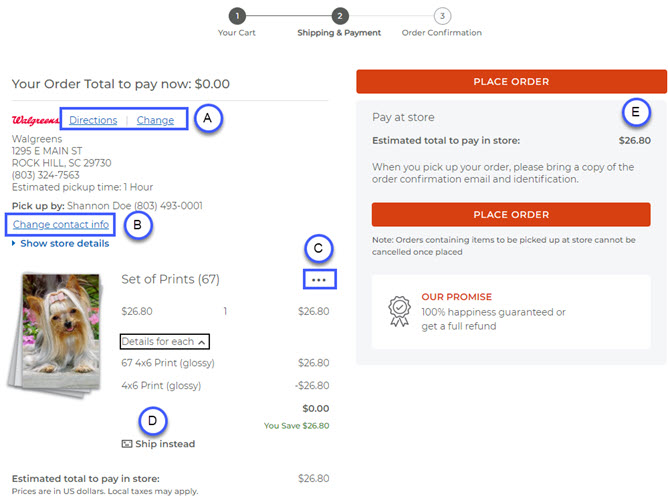Click step 3 Order Confirmation circle
The image size is (668, 504).
(442, 16)
